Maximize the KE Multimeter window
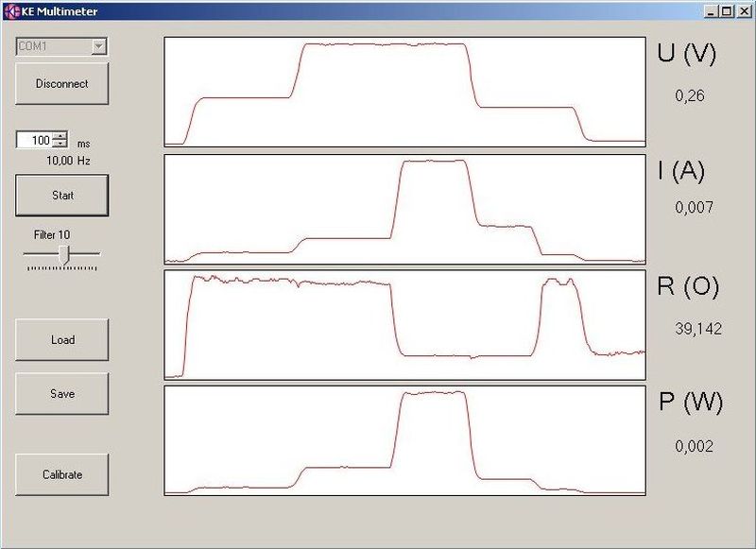The width and height of the screenshot is (756, 549). (726, 11)
